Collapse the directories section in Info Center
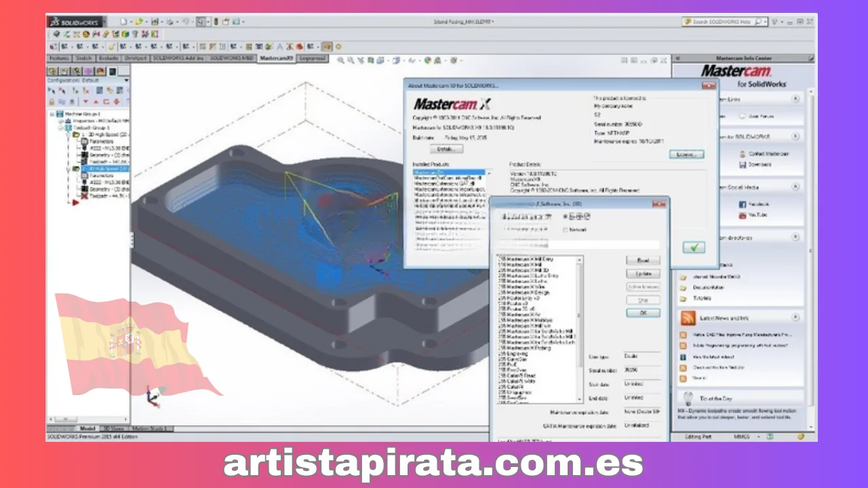 point(795,237)
